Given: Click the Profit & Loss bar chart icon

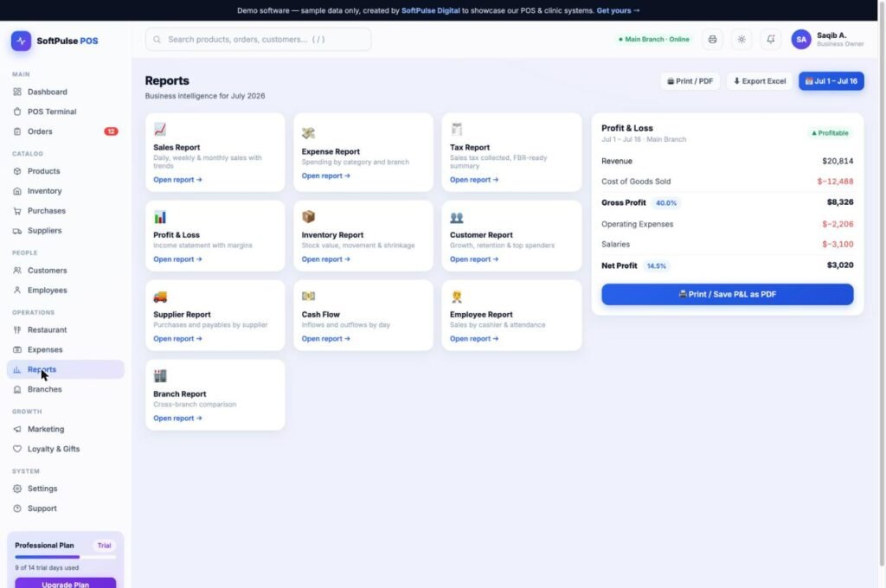Looking at the screenshot, I should point(160,217).
